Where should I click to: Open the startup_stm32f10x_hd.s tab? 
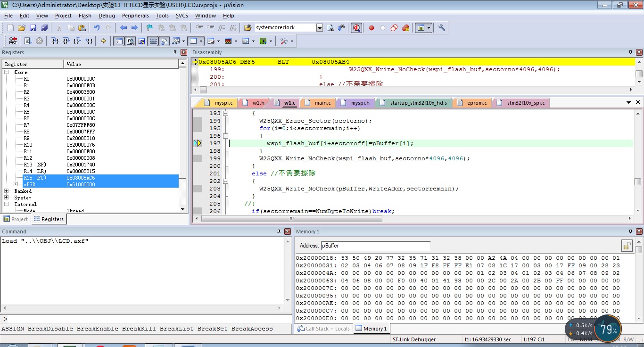tap(418, 103)
